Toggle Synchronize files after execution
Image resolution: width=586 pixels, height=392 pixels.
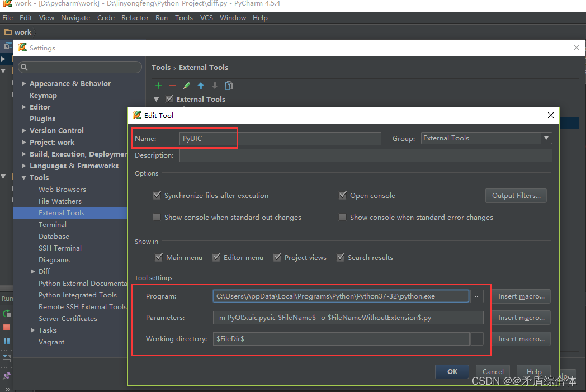coord(157,195)
